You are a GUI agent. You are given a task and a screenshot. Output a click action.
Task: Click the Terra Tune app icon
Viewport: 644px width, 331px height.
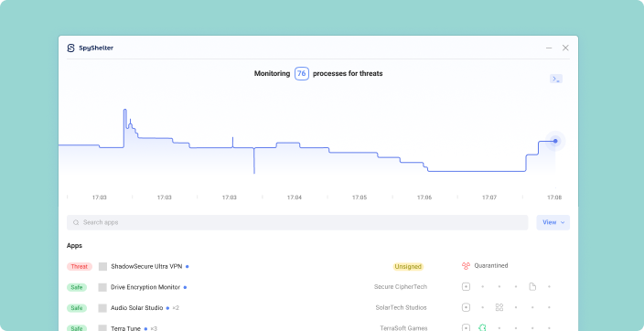point(102,328)
